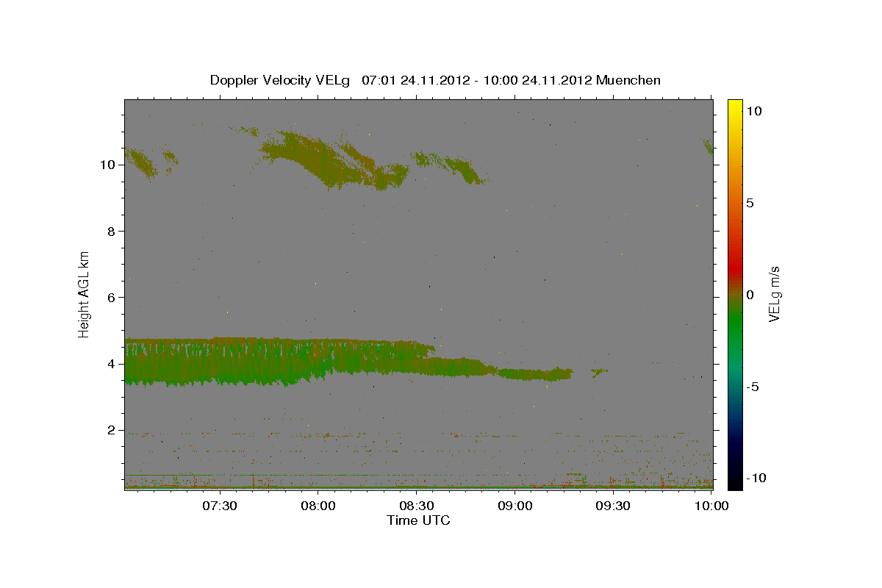Click the 'Time UTC' axis label
Screen dimensions: 882x588
418,520
